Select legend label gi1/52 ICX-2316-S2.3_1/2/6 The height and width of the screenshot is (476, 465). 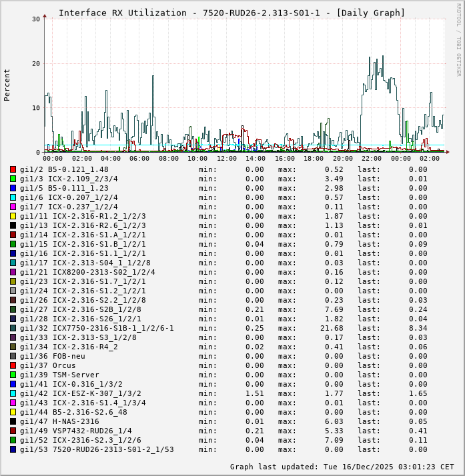(x=81, y=440)
